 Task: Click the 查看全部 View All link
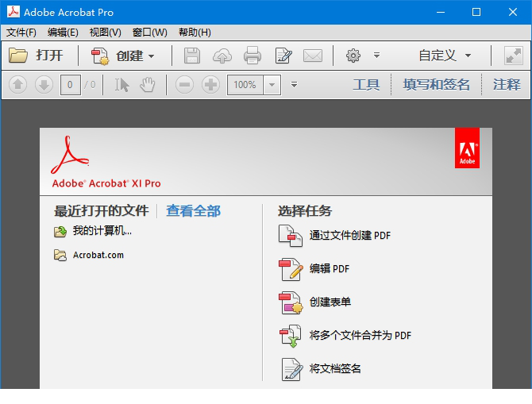pyautogui.click(x=193, y=210)
